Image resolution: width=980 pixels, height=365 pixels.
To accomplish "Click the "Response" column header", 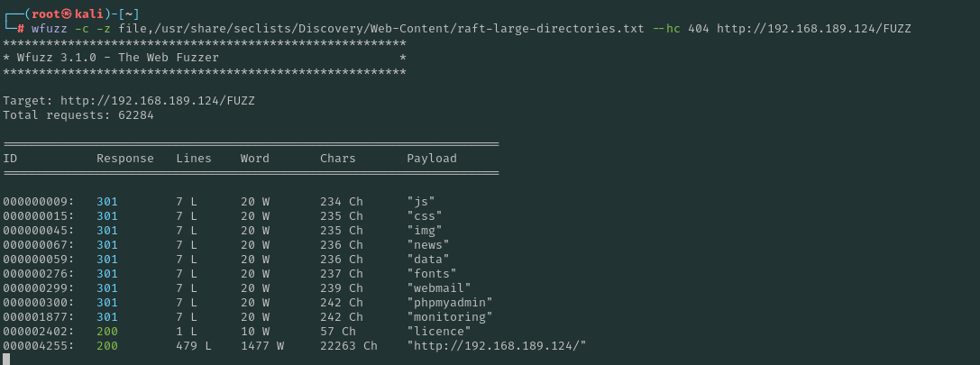I will 125,159.
